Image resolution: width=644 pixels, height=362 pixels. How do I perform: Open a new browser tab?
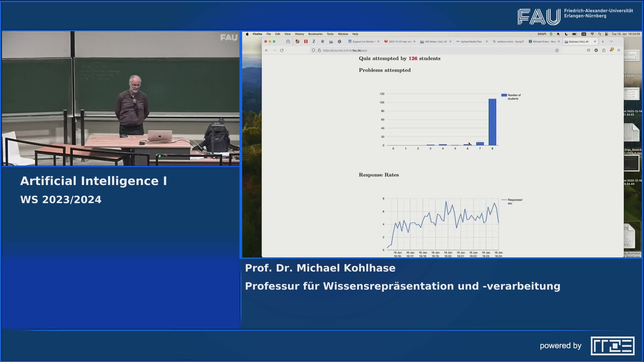[603, 42]
